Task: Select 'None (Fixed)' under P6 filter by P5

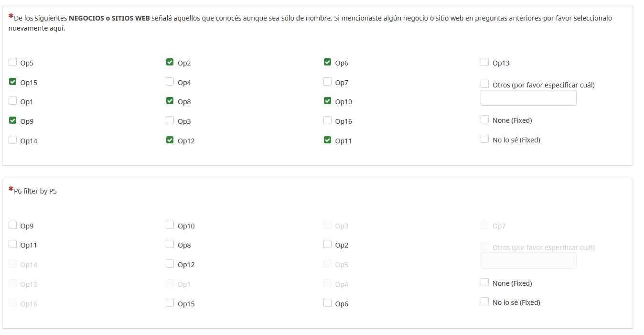Action: pyautogui.click(x=485, y=282)
